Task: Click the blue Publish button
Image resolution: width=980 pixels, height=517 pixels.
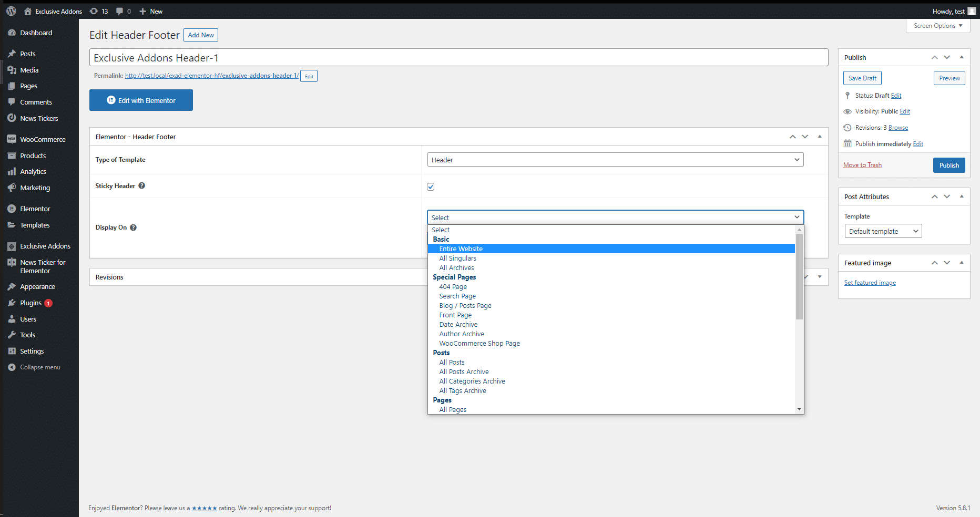Action: [x=949, y=165]
